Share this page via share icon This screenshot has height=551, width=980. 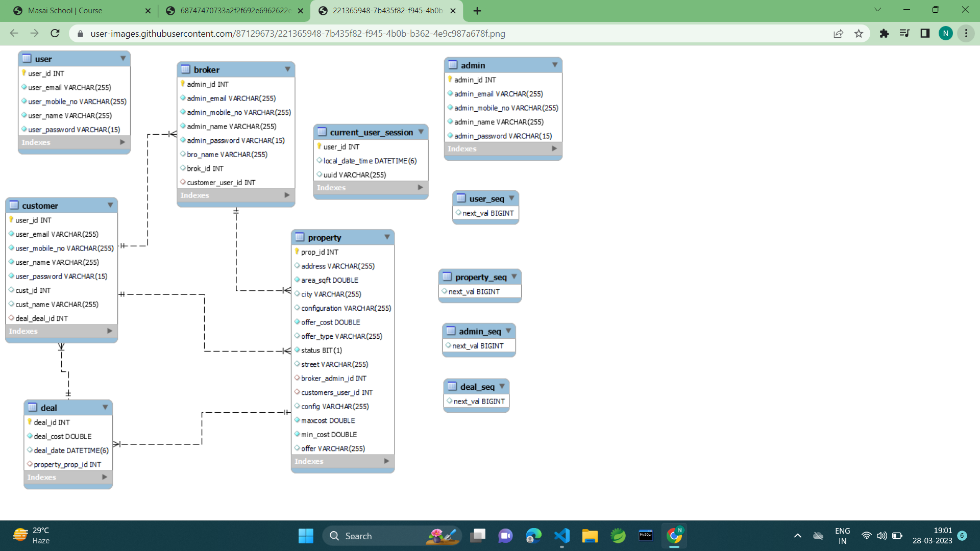tap(838, 34)
